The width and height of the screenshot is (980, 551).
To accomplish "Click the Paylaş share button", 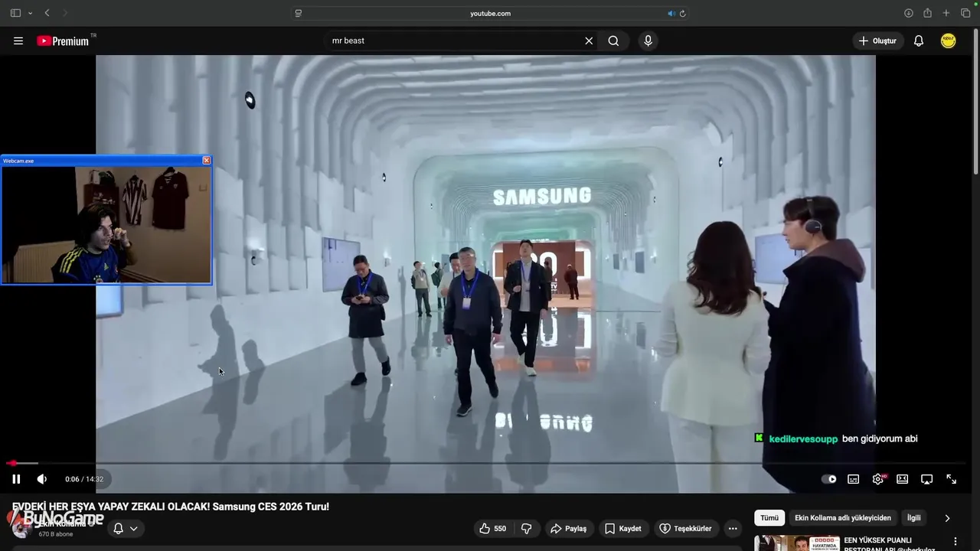I will click(x=568, y=529).
